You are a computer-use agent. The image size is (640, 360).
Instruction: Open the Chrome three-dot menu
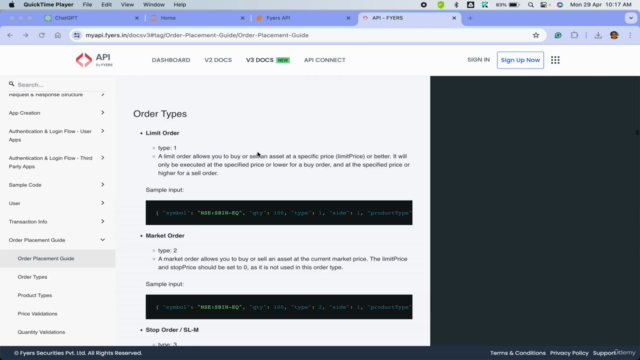[x=630, y=35]
